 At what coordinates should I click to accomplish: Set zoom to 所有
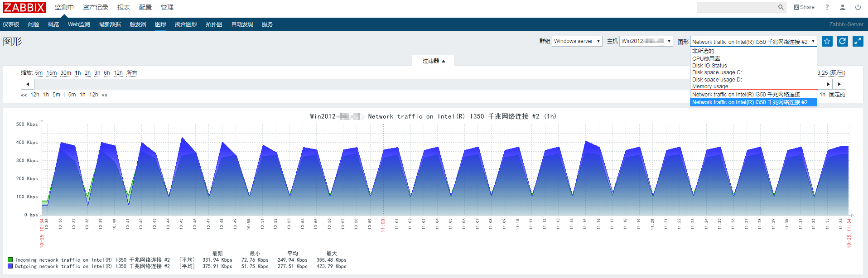tap(131, 73)
